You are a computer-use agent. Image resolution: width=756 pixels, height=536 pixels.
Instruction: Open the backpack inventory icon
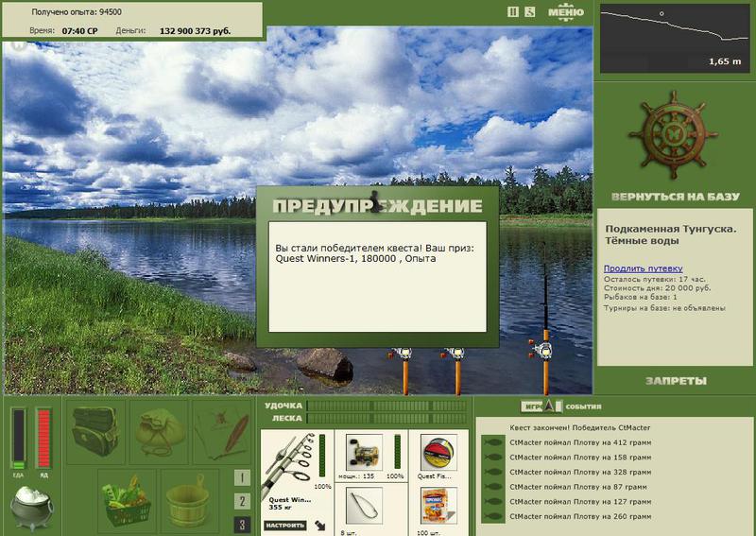pyautogui.click(x=95, y=432)
